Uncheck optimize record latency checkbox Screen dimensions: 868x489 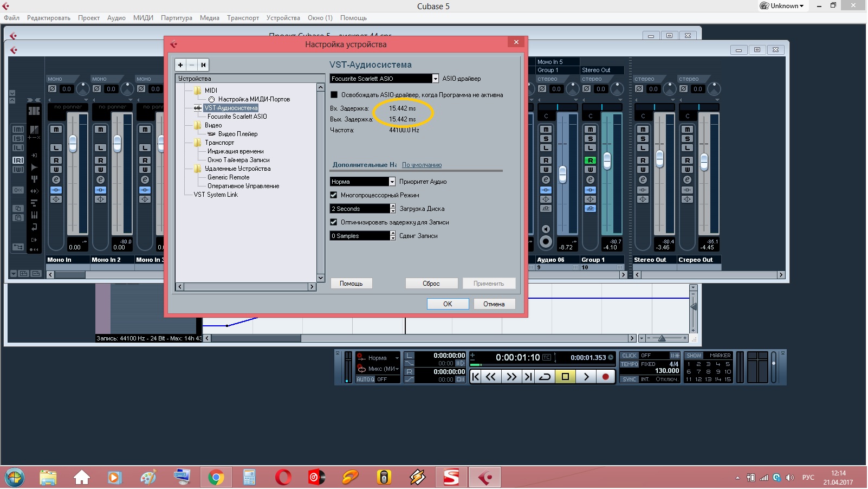point(334,222)
